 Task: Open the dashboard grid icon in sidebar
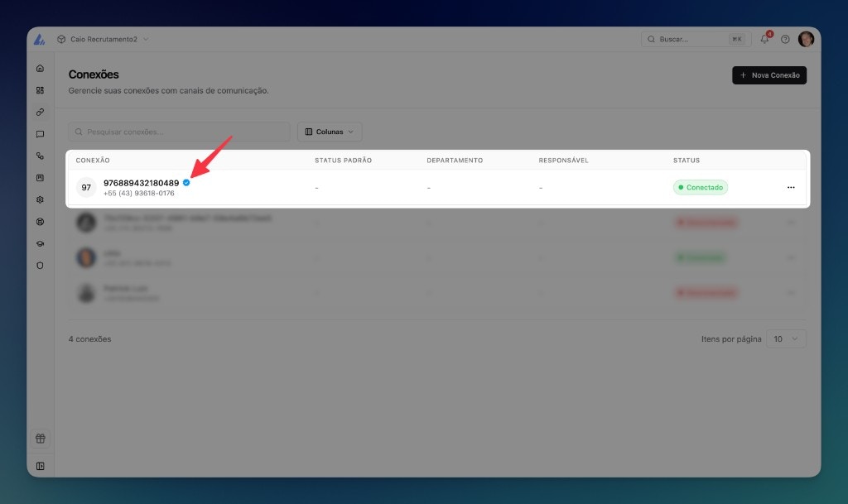pos(40,89)
